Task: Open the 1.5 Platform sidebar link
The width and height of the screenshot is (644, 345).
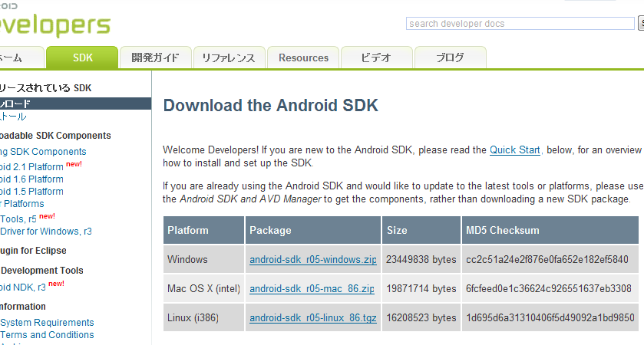Action: [32, 192]
